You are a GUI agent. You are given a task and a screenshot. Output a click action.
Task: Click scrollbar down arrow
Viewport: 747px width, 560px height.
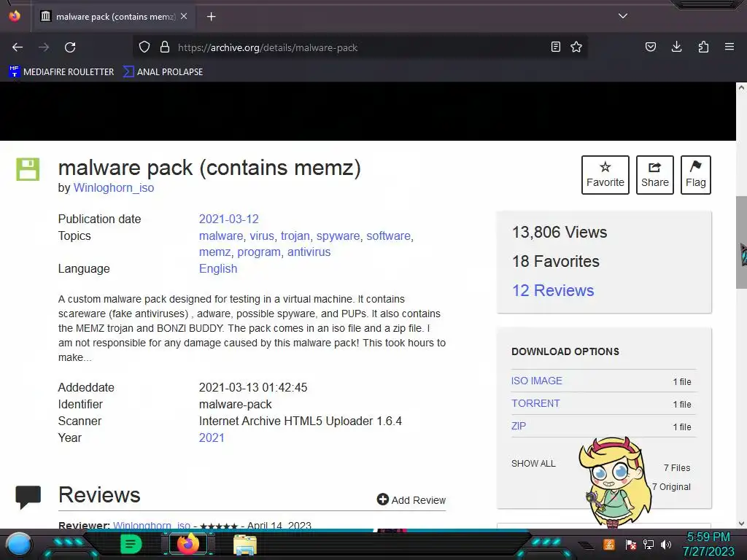click(741, 524)
